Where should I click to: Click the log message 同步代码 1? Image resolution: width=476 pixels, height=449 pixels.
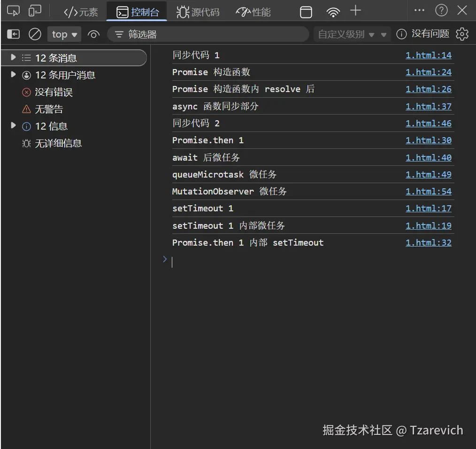[196, 55]
